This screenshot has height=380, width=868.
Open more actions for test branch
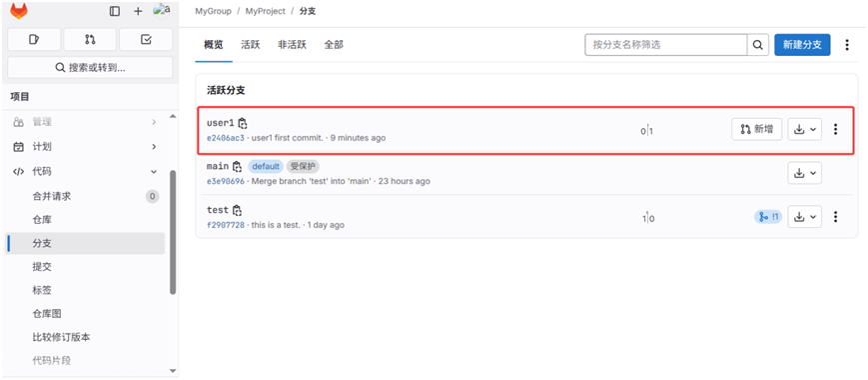(835, 217)
